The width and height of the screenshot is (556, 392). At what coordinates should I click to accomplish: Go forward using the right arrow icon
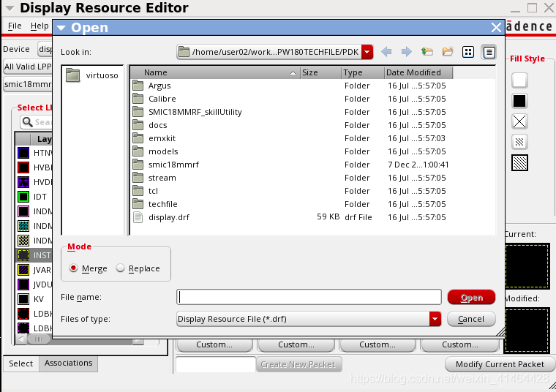click(406, 52)
